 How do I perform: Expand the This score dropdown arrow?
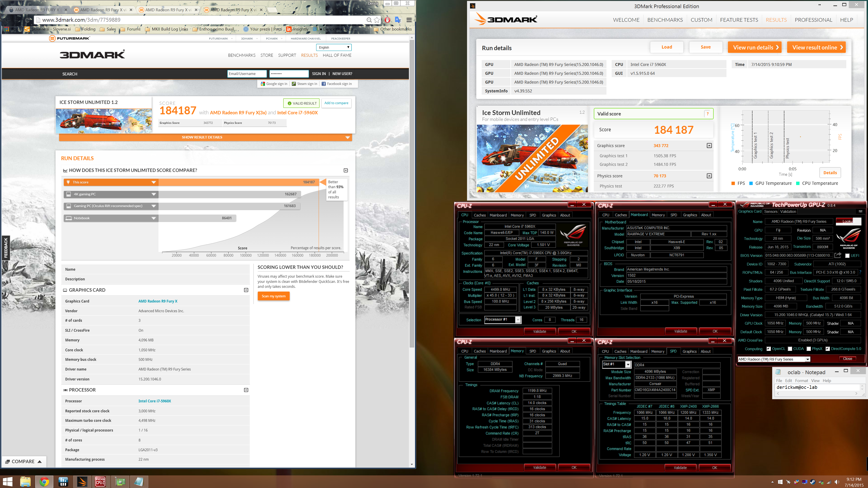point(154,182)
